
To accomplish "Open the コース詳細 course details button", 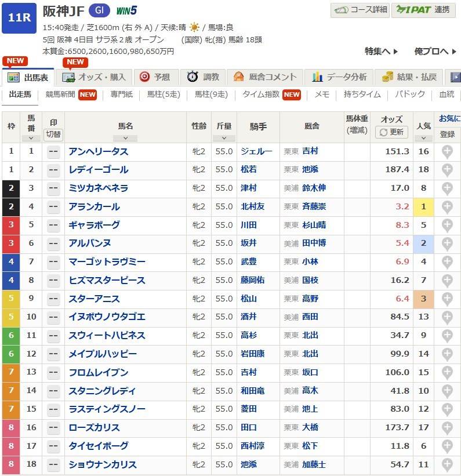I will [360, 10].
